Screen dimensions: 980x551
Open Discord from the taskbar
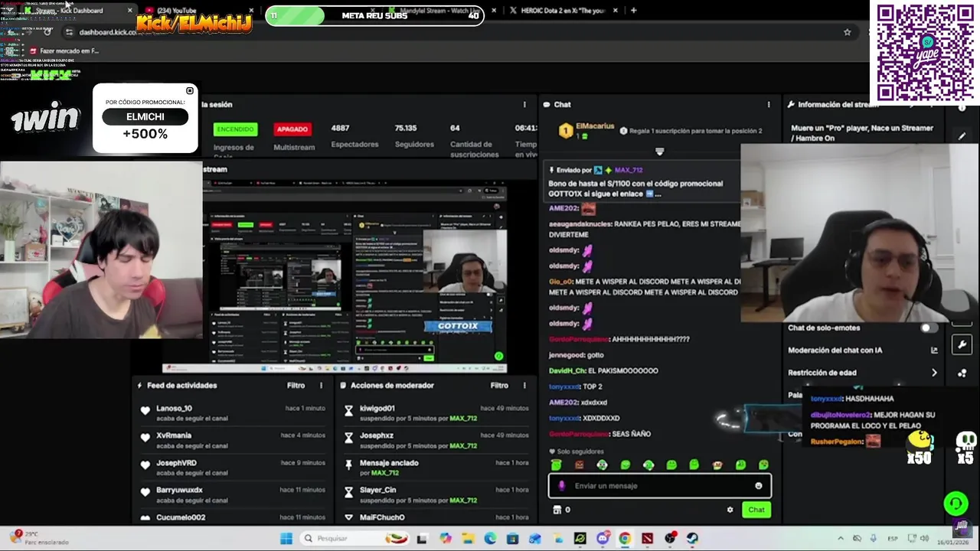(x=603, y=539)
